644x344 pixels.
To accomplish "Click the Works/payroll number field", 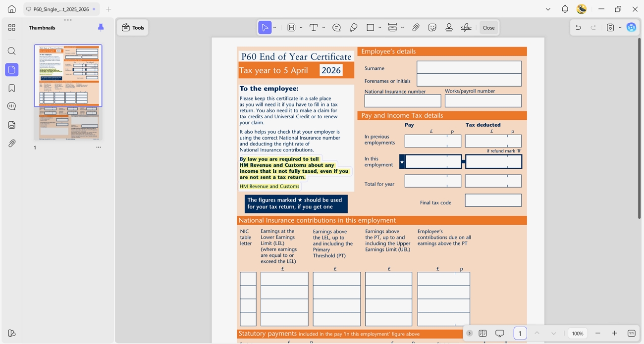I will click(x=483, y=101).
